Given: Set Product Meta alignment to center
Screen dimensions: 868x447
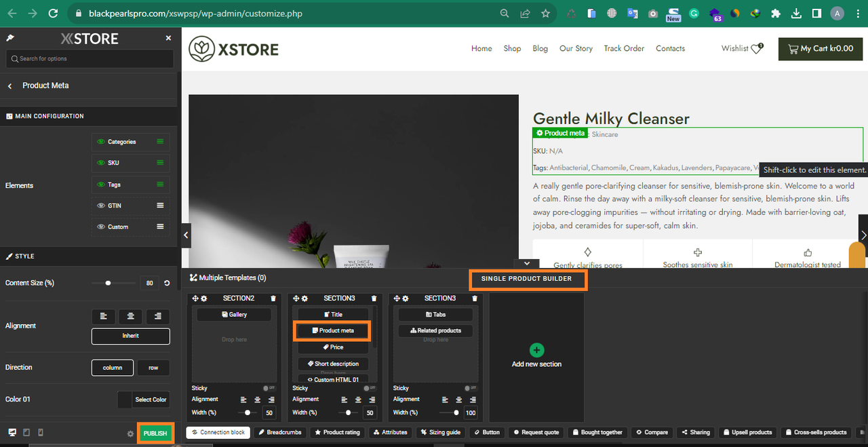Looking at the screenshot, I should coord(131,316).
